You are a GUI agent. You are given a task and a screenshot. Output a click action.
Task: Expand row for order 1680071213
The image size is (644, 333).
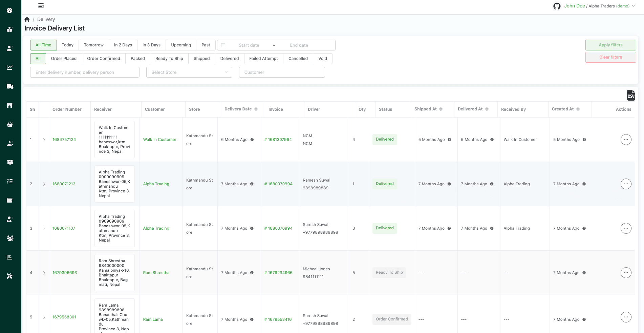[x=44, y=184]
